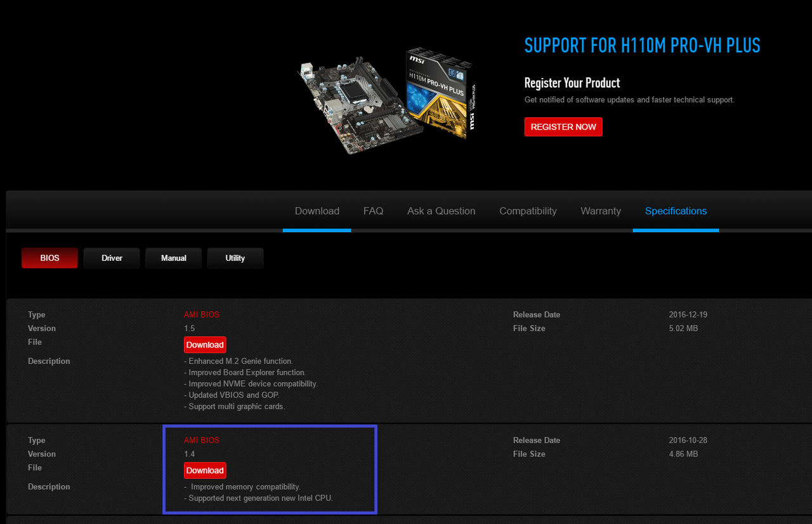Click the Support multi graphic cards line
Image resolution: width=812 pixels, height=524 pixels.
[x=235, y=407]
